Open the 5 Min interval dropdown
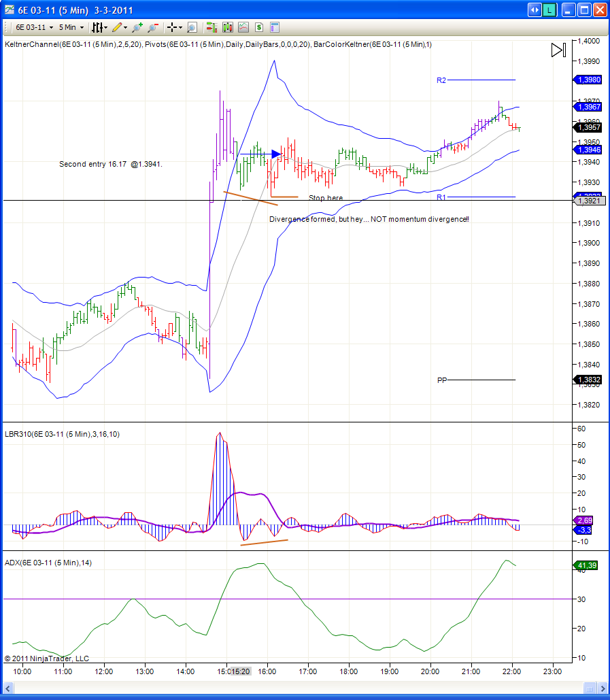610x700 pixels. coord(71,27)
